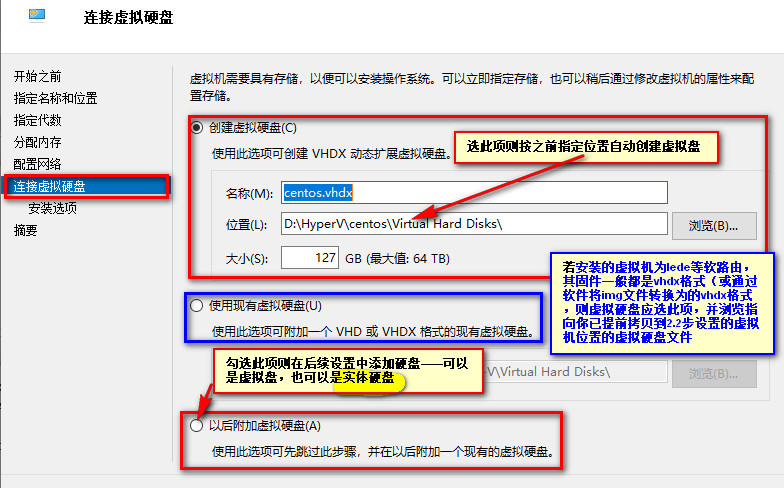Select the 创建虚拟硬盘(C) radio button
Screen dimensions: 784x488
click(196, 128)
